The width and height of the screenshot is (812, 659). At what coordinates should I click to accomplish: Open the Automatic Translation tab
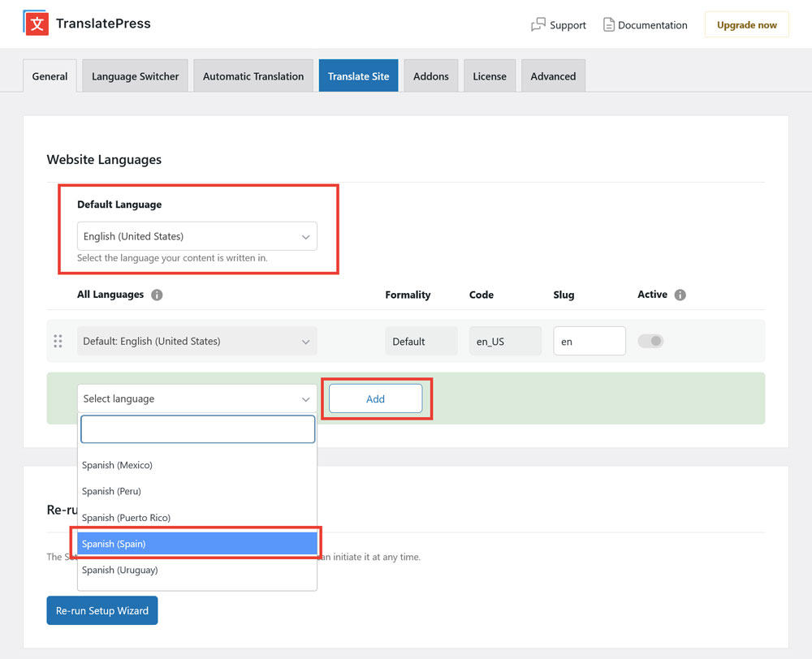[x=253, y=75]
